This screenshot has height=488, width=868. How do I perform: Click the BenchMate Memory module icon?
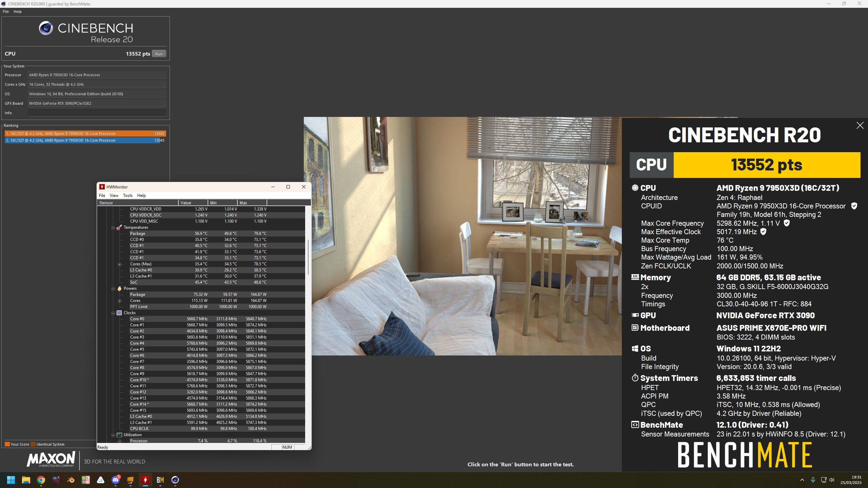(x=635, y=277)
